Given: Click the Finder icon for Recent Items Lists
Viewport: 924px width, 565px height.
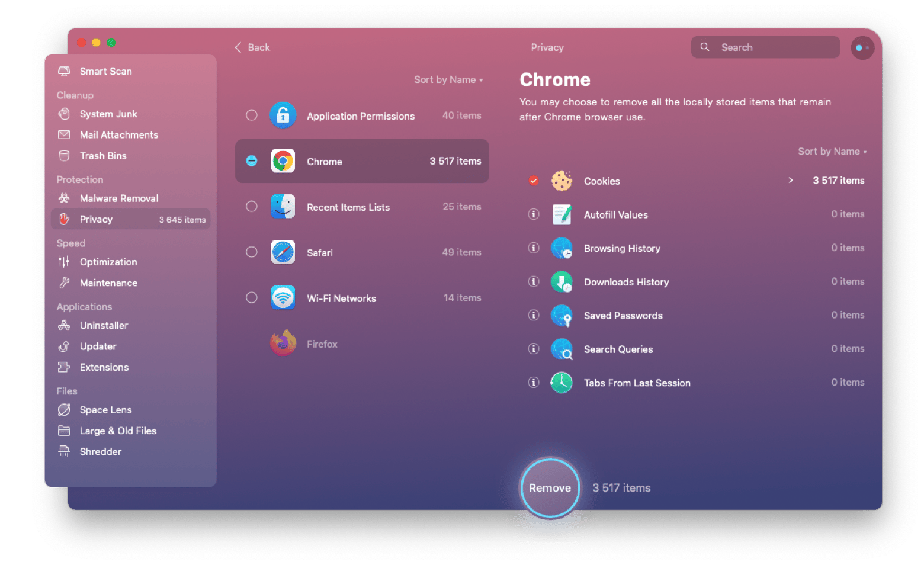Looking at the screenshot, I should pyautogui.click(x=283, y=207).
